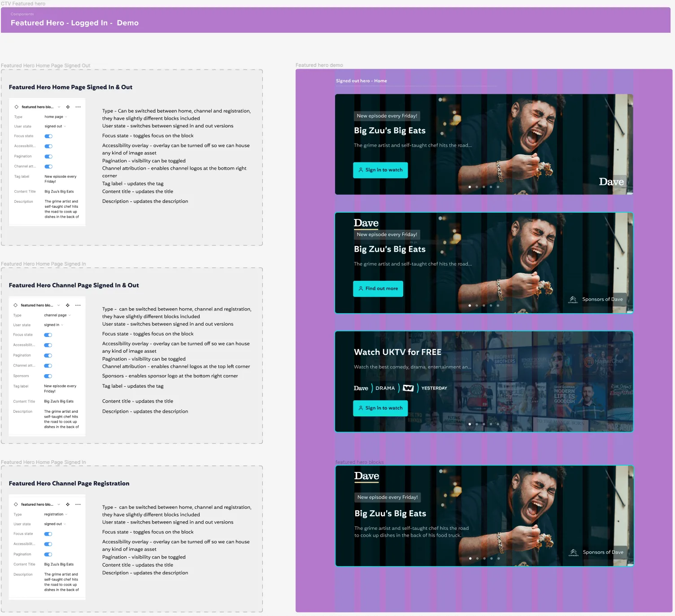
Task: Click Sign in to watch on Big Zuu hero
Action: click(380, 170)
